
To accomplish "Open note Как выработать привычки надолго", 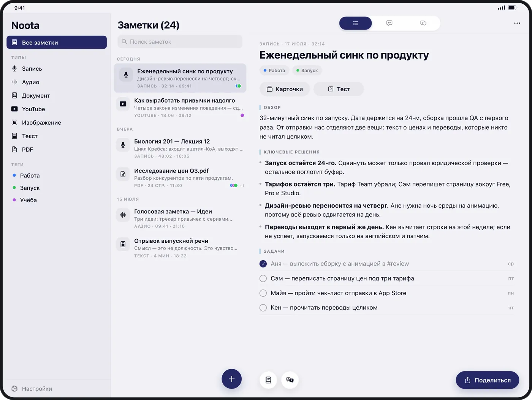I will [x=180, y=108].
